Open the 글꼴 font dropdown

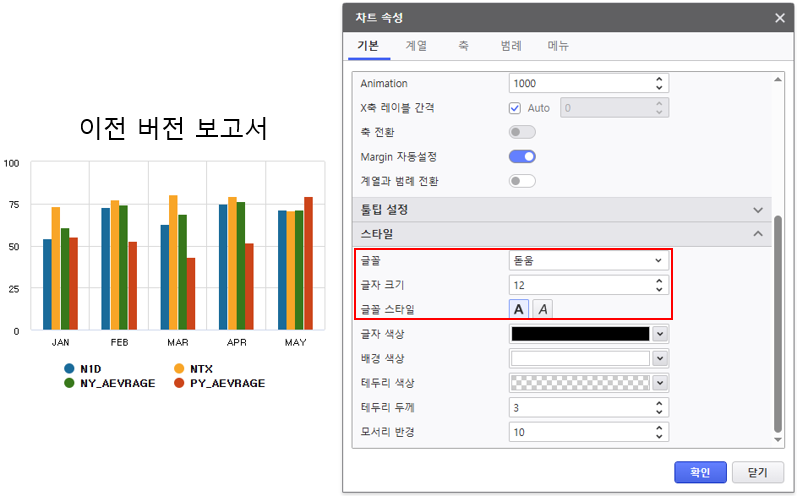click(x=588, y=260)
